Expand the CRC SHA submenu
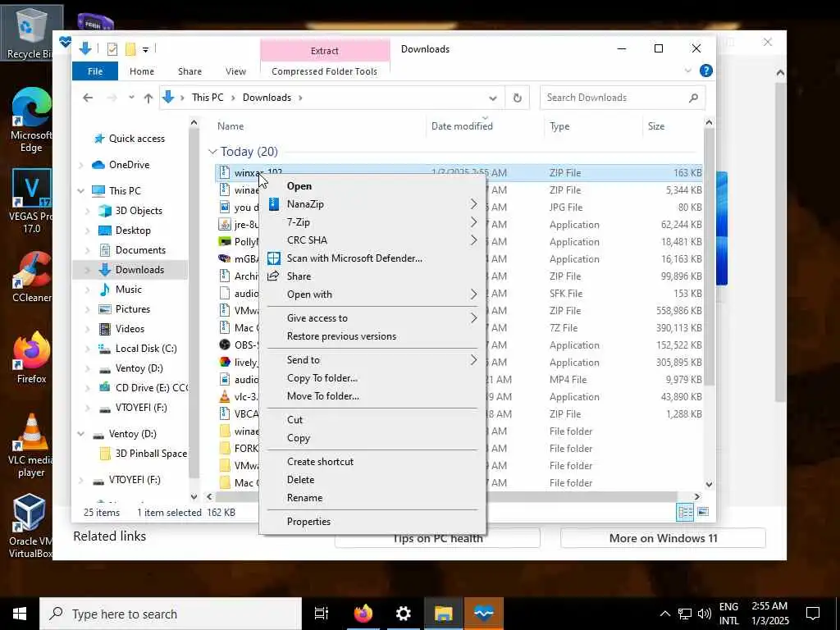 tap(473, 240)
